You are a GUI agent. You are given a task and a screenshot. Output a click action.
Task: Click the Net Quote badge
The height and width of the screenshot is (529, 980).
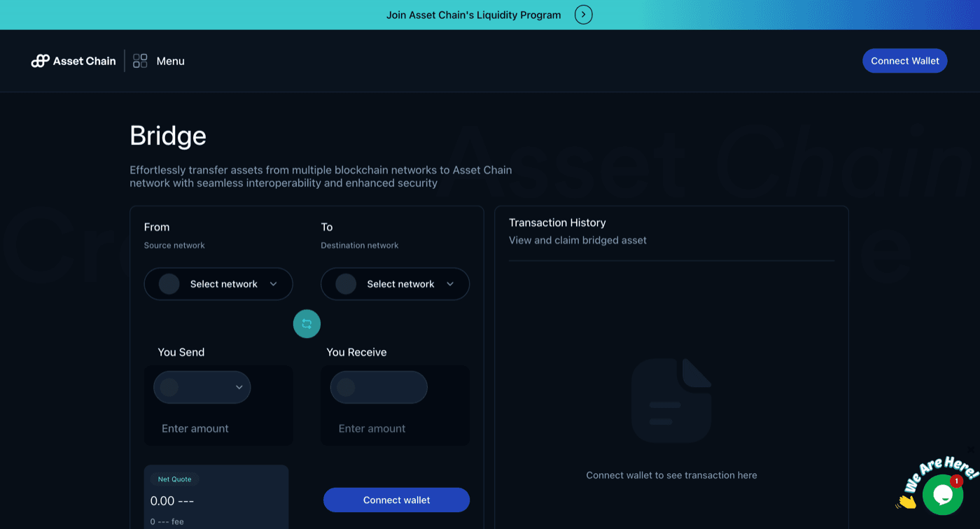174,479
